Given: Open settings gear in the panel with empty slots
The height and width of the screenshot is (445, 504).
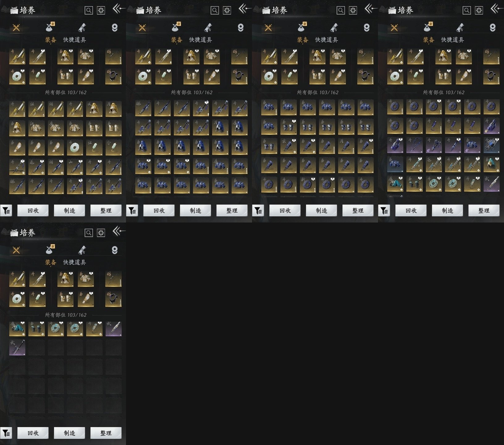Looking at the screenshot, I should pos(101,233).
